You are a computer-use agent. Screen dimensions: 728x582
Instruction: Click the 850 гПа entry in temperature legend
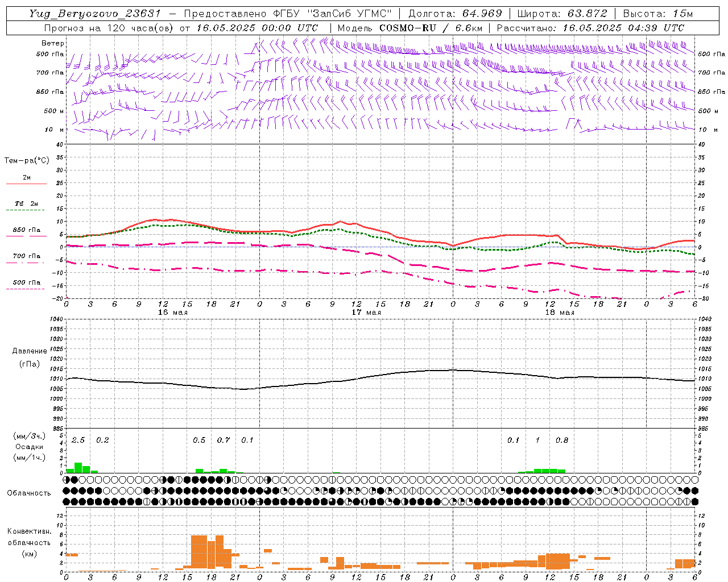coord(27,230)
